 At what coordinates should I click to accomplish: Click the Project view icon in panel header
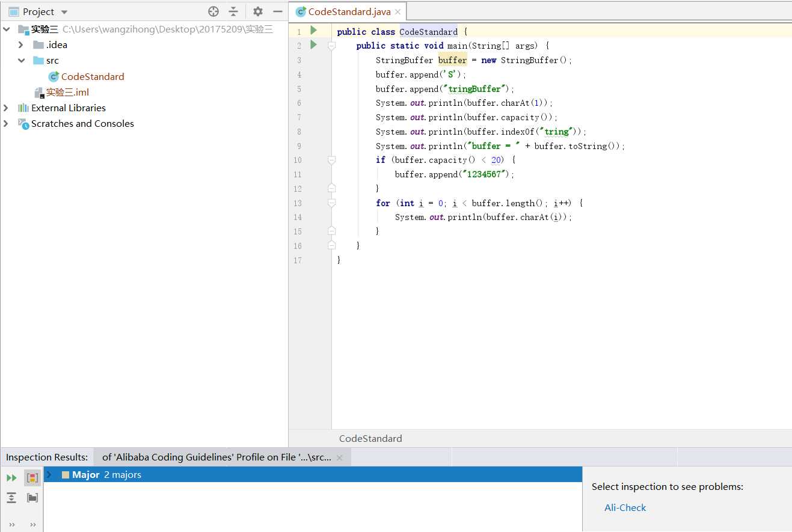13,11
